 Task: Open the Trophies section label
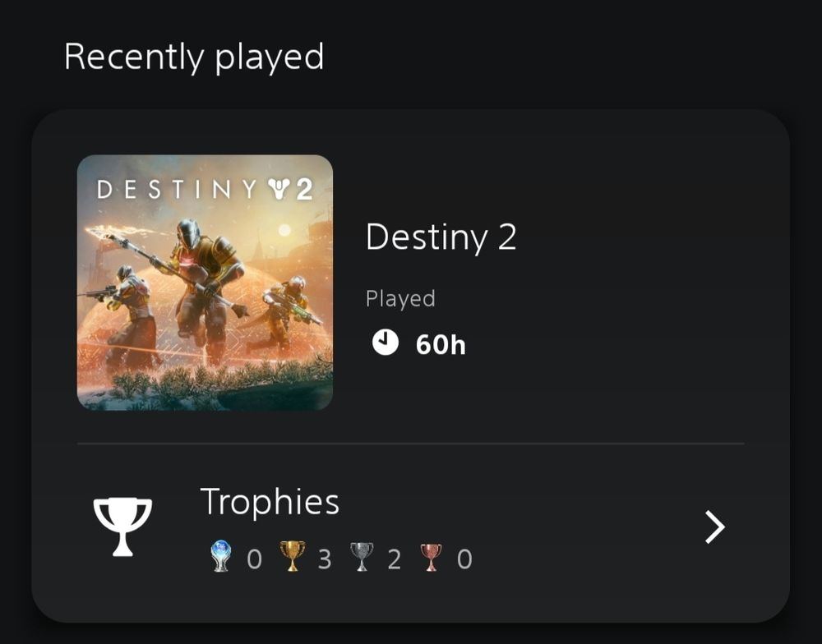(270, 501)
